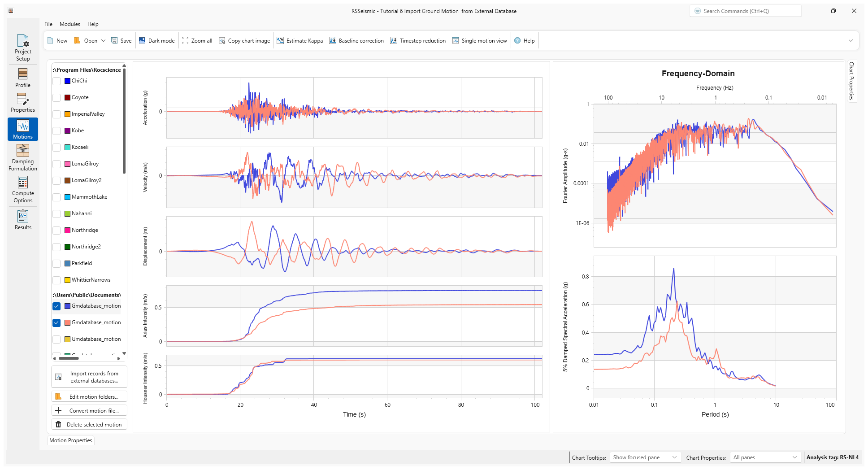The width and height of the screenshot is (868, 470).
Task: Uncheck the first Gmdatabase_motion record
Action: pyautogui.click(x=56, y=306)
